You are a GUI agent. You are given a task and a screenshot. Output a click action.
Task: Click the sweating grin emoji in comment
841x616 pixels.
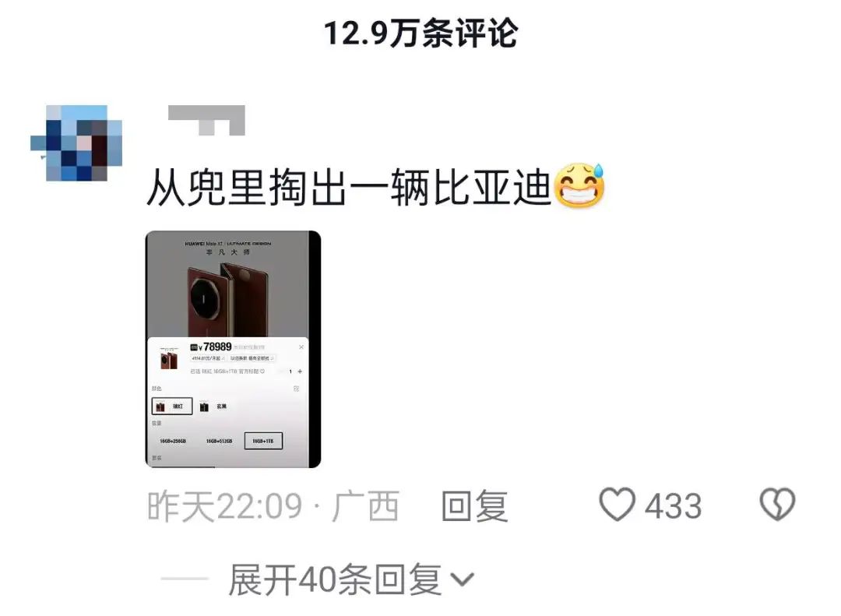tap(579, 185)
